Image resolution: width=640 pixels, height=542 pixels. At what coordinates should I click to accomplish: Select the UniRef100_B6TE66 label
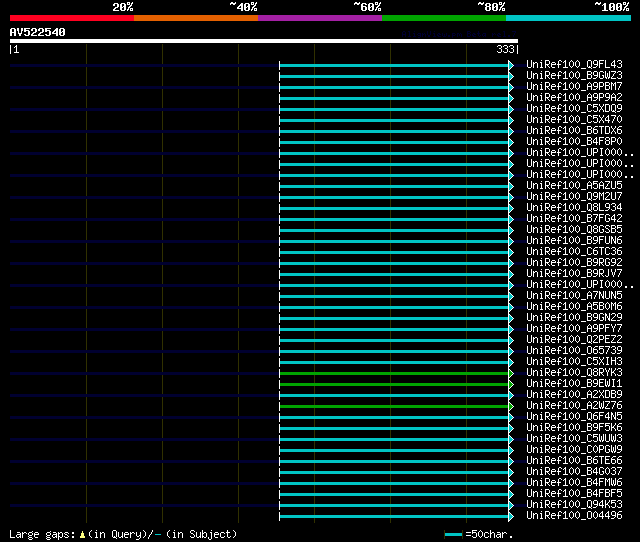(574, 461)
